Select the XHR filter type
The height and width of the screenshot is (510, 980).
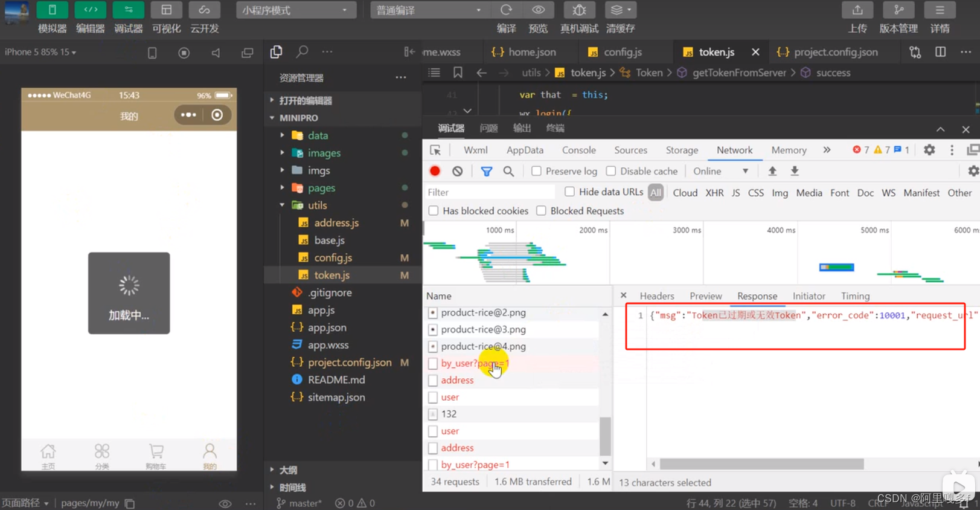coord(714,193)
